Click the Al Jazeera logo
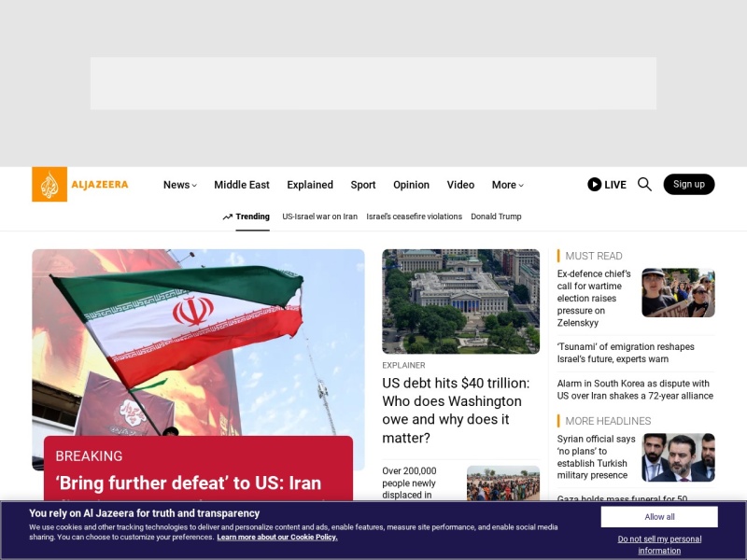 click(80, 184)
